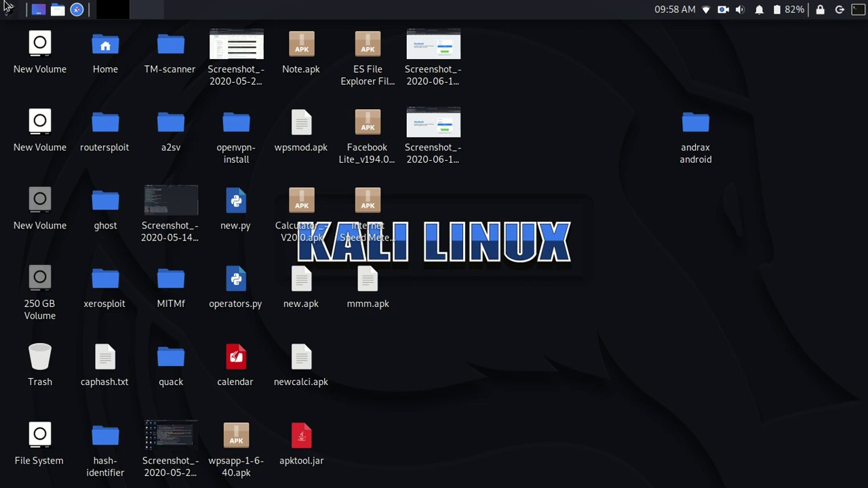Click the log out icon in panel

(840, 9)
